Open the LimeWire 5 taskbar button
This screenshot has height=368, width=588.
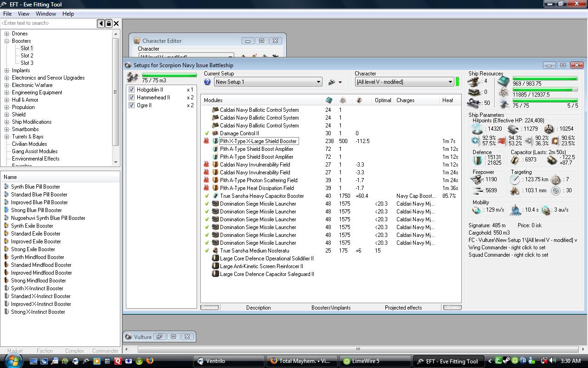pyautogui.click(x=375, y=361)
